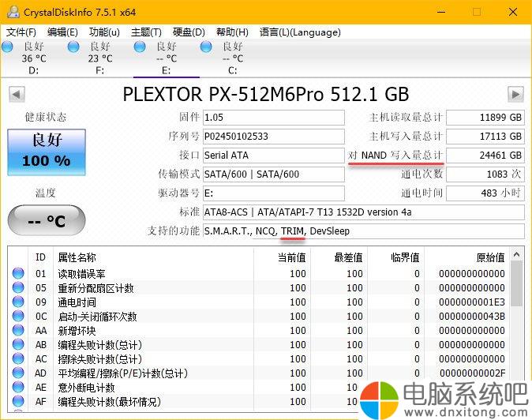This screenshot has width=532, height=420.
Task: Click the drive letter field E:
Action: point(274,193)
